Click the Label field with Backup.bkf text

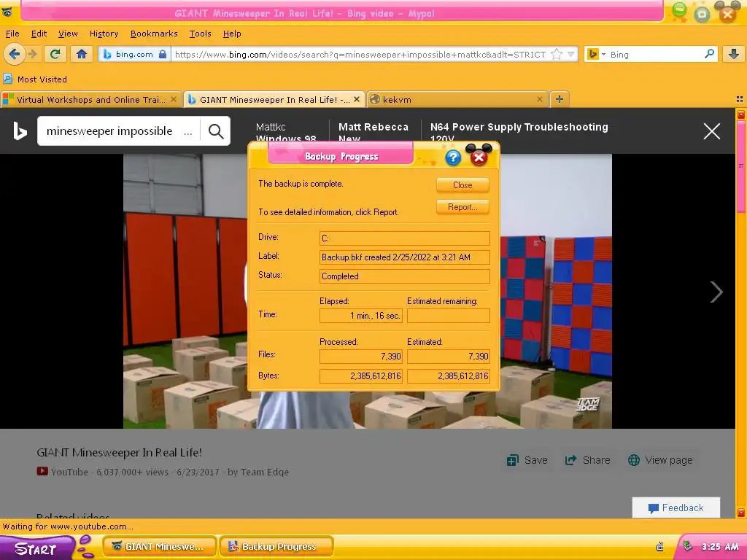click(404, 257)
